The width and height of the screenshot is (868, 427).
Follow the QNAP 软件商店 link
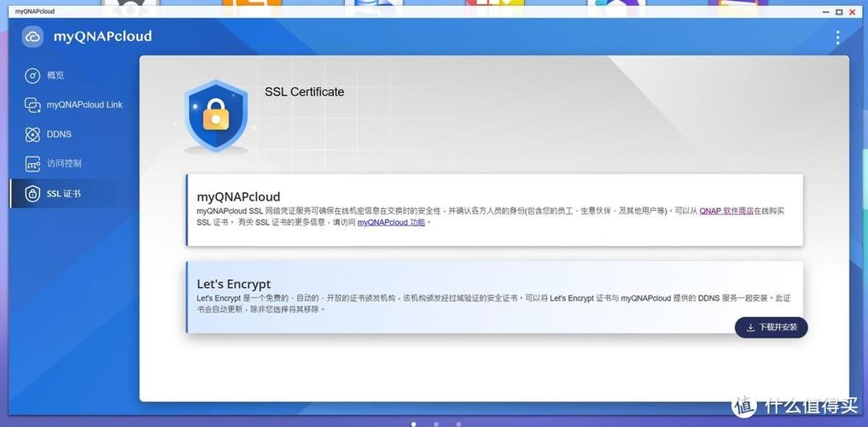(x=726, y=211)
